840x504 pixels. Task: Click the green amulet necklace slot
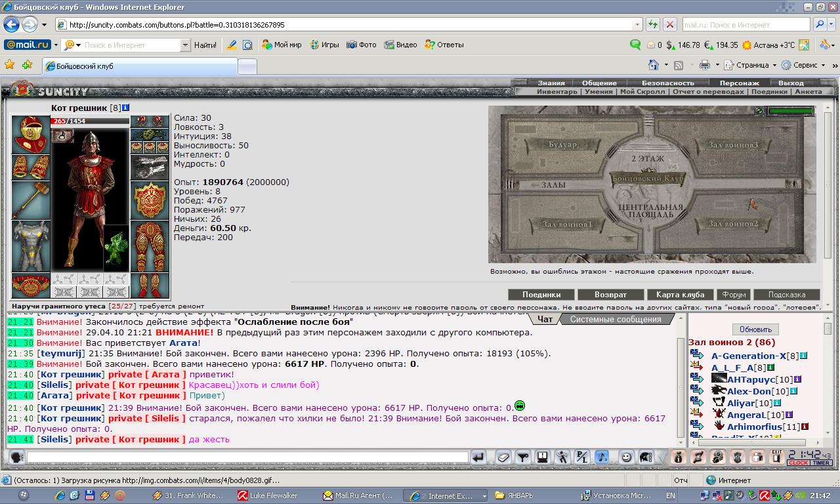[150, 135]
